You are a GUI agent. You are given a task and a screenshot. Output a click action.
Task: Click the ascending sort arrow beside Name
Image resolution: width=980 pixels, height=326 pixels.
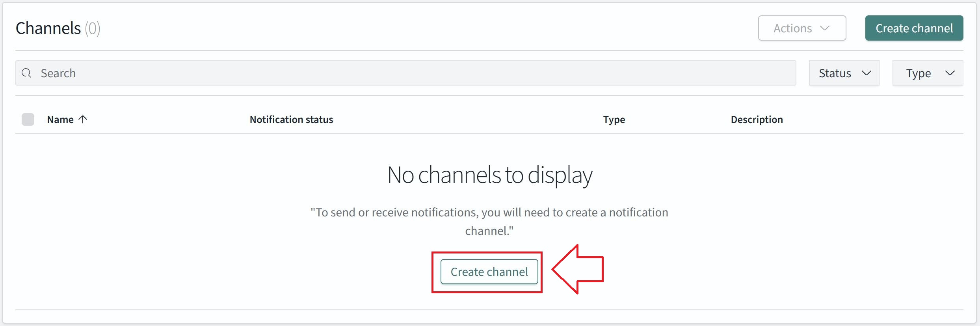pyautogui.click(x=83, y=119)
